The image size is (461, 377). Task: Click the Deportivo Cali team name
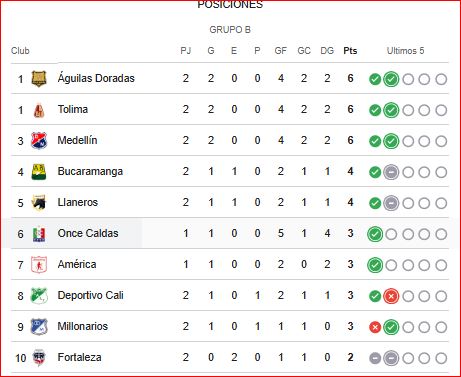90,295
